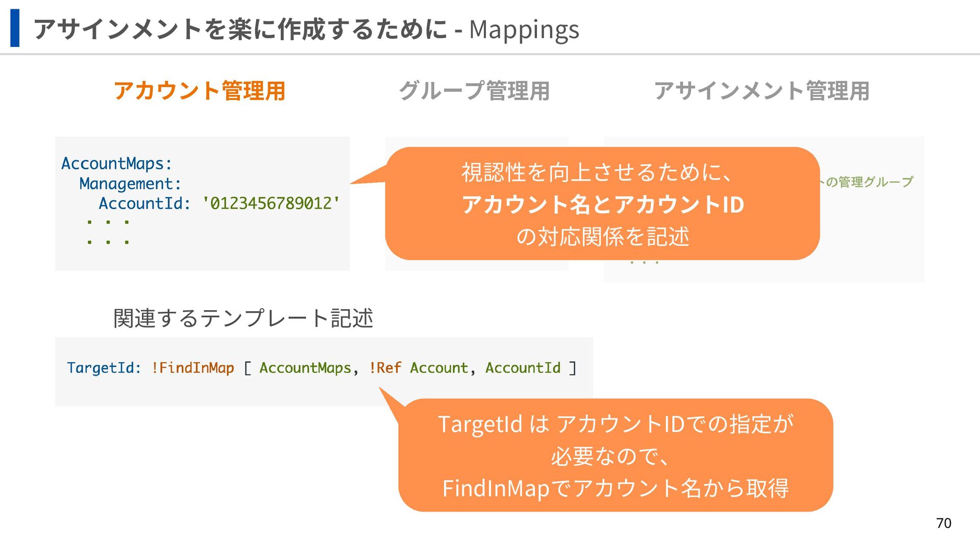Click the 関連するテンプレート記述 heading
Screen dimensions: 980x551
click(243, 318)
